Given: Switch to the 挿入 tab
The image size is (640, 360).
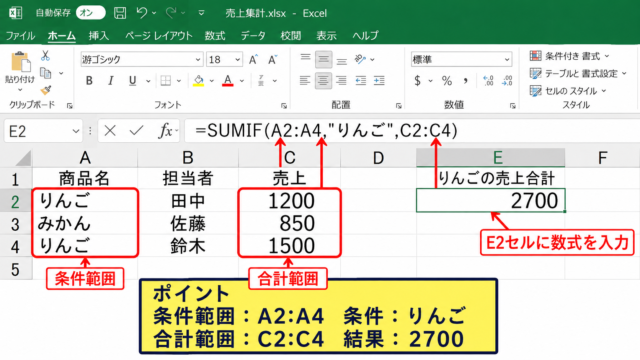Looking at the screenshot, I should 99,36.
